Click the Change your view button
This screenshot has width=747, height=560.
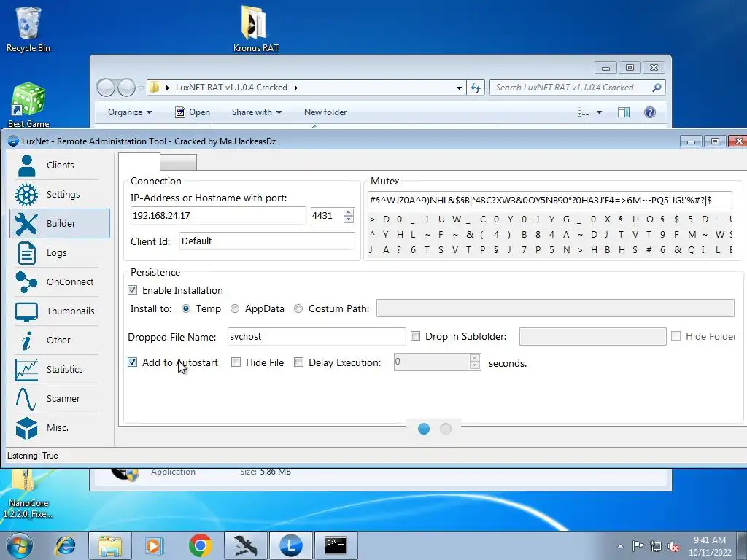[584, 112]
